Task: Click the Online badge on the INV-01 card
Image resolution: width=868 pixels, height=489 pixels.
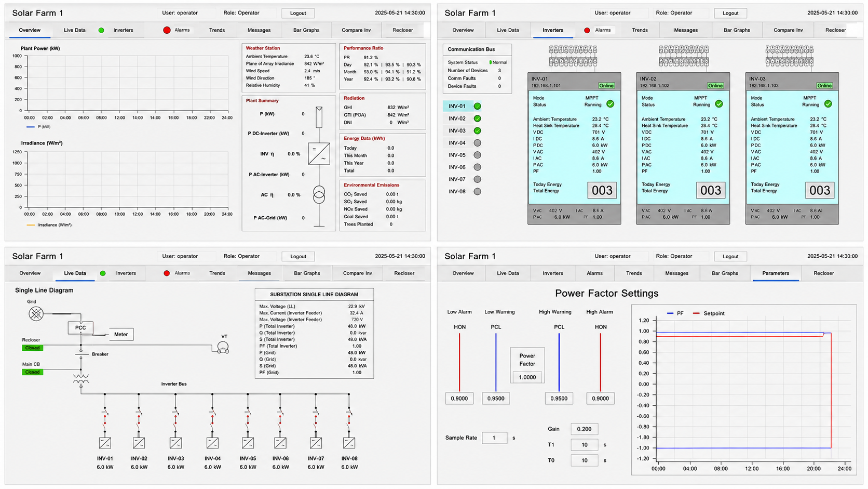Action: pos(606,86)
